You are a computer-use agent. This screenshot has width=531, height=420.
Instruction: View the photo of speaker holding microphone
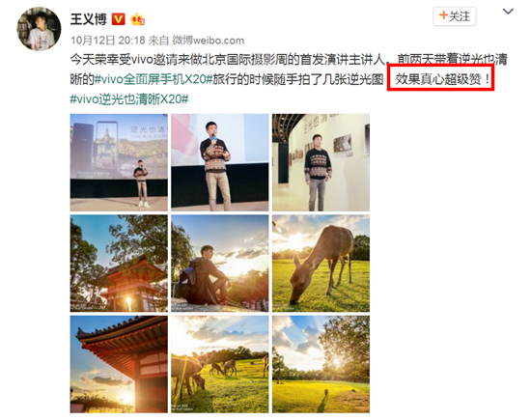coord(220,162)
